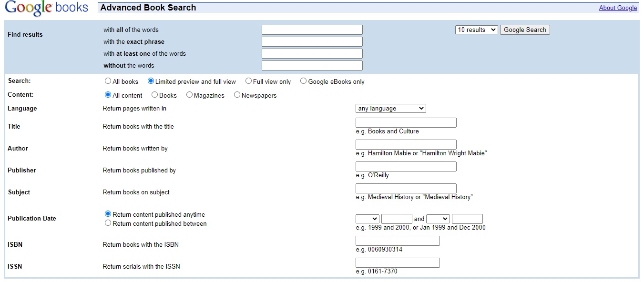Click the Title text field

(406, 123)
